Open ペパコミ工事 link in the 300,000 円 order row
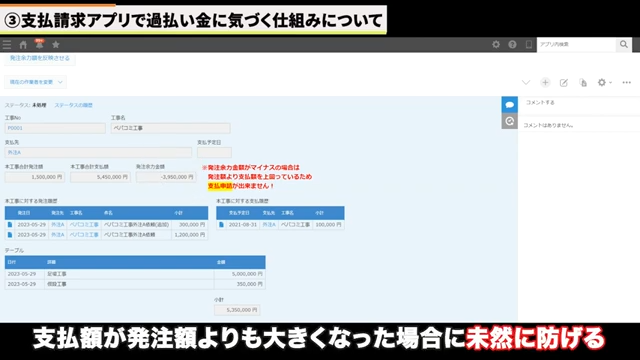Viewport: 640px width, 360px height. click(84, 224)
